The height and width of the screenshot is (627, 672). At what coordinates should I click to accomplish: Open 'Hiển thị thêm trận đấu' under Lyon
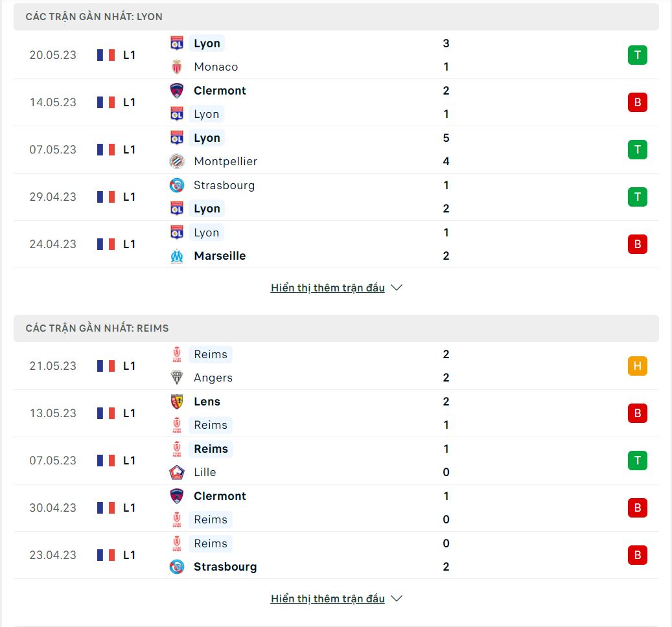pos(328,288)
